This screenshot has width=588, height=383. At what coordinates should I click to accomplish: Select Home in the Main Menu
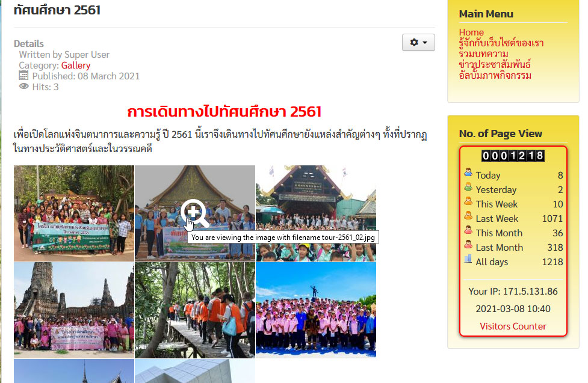point(471,32)
